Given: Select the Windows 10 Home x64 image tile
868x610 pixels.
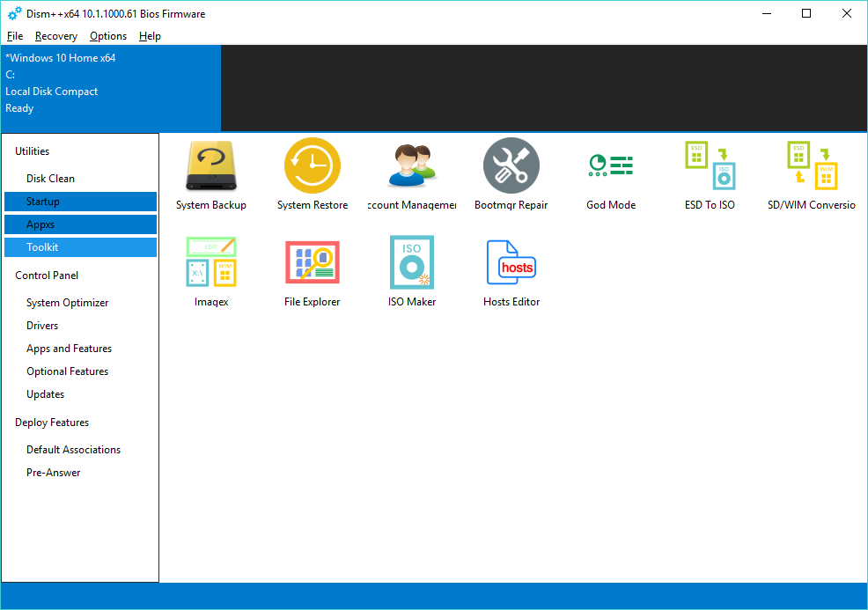Looking at the screenshot, I should [x=111, y=88].
